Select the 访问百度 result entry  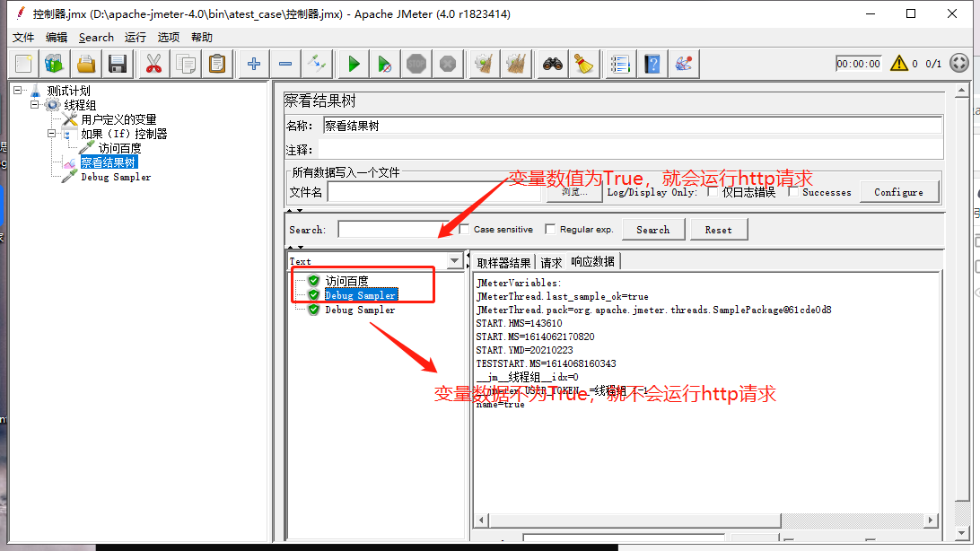tap(347, 281)
